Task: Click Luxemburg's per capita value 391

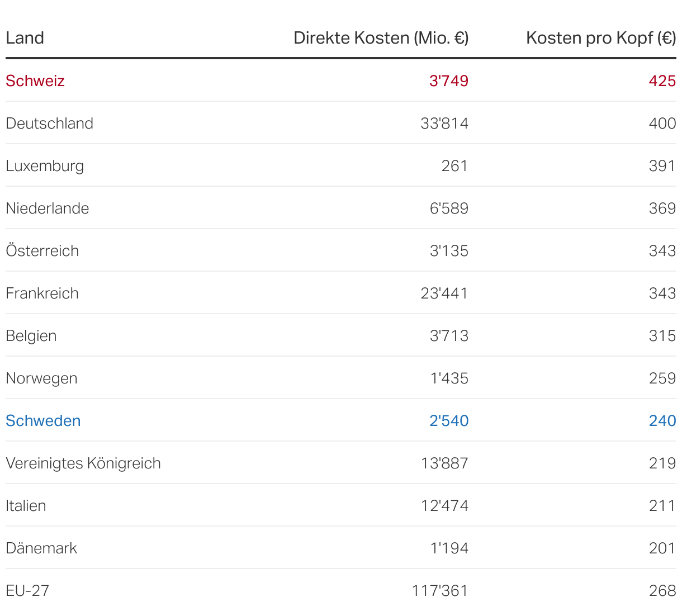Action: coord(662,166)
